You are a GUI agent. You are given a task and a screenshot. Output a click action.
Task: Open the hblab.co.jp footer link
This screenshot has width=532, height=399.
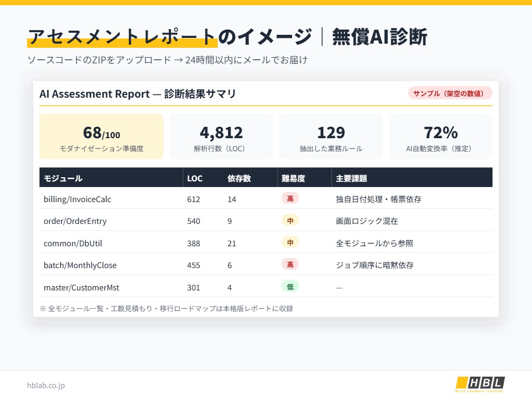pos(46,385)
